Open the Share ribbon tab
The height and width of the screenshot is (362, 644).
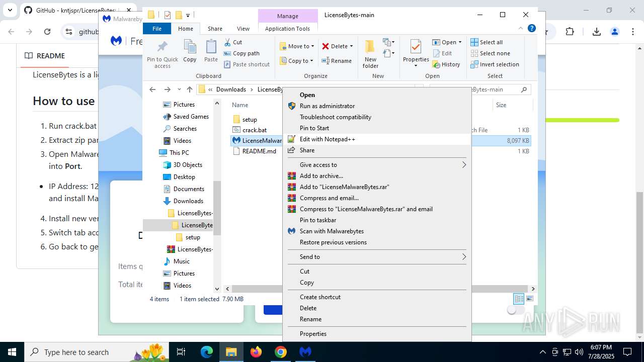[215, 29]
